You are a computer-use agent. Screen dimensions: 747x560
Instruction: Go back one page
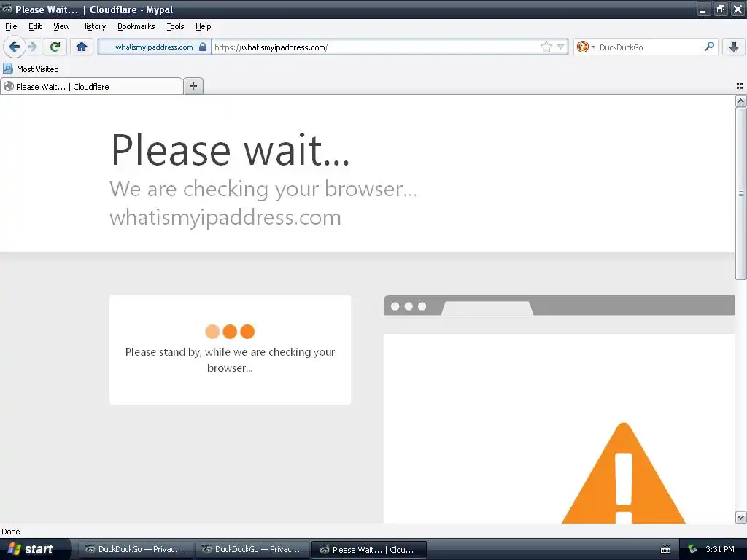[15, 47]
